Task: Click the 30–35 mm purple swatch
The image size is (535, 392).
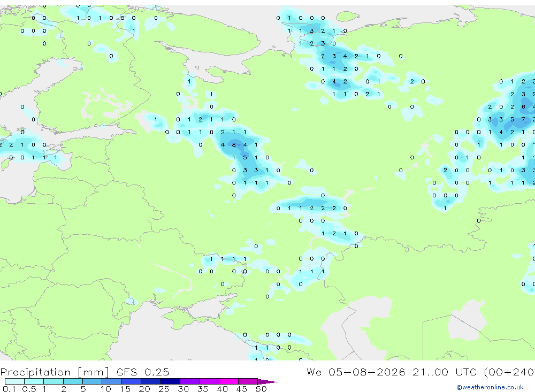Action: (x=190, y=381)
